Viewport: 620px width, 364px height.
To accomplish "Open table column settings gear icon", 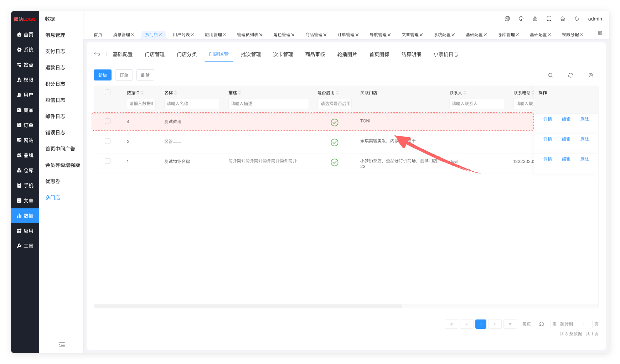I will 590,75.
